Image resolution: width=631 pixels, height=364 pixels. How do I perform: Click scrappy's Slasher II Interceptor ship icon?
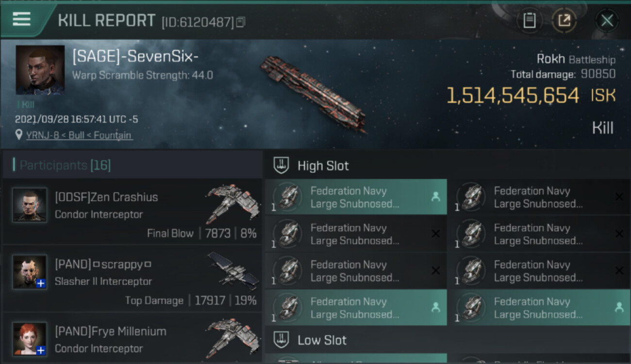click(x=233, y=270)
